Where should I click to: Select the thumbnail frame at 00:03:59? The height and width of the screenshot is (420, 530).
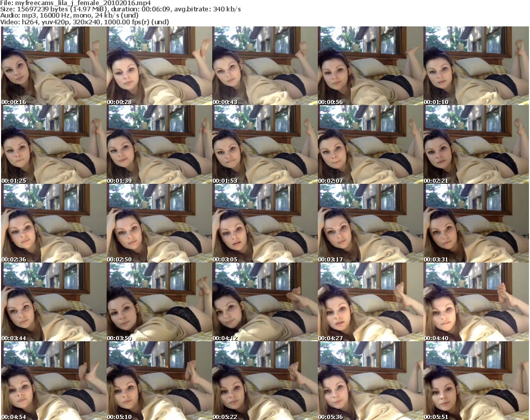click(159, 302)
